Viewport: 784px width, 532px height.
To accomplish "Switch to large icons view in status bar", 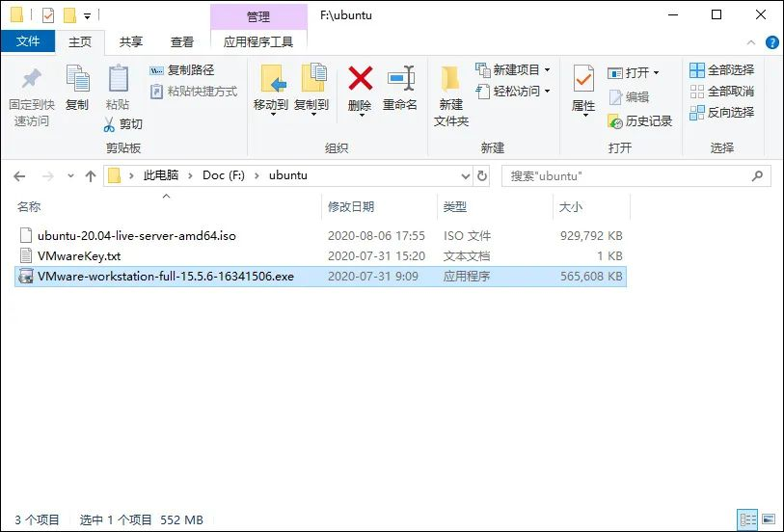I will (x=769, y=520).
